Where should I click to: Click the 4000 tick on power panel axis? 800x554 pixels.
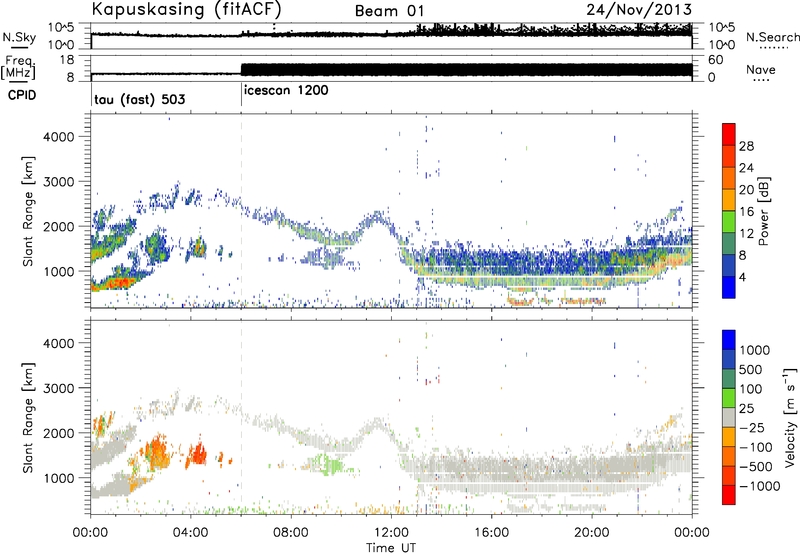coord(58,137)
